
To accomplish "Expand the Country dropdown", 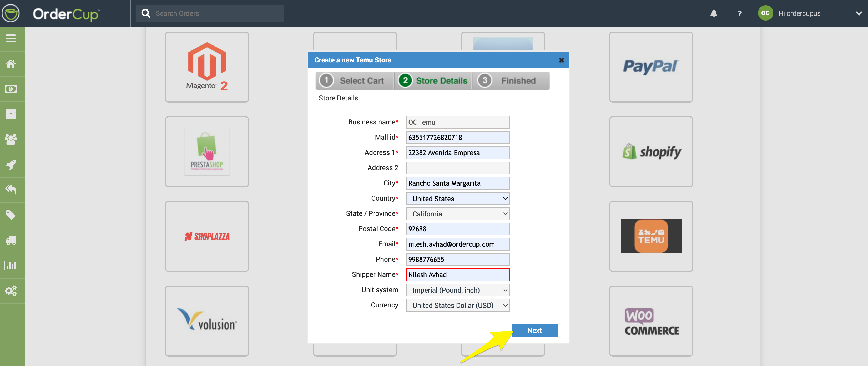I will [x=458, y=199].
